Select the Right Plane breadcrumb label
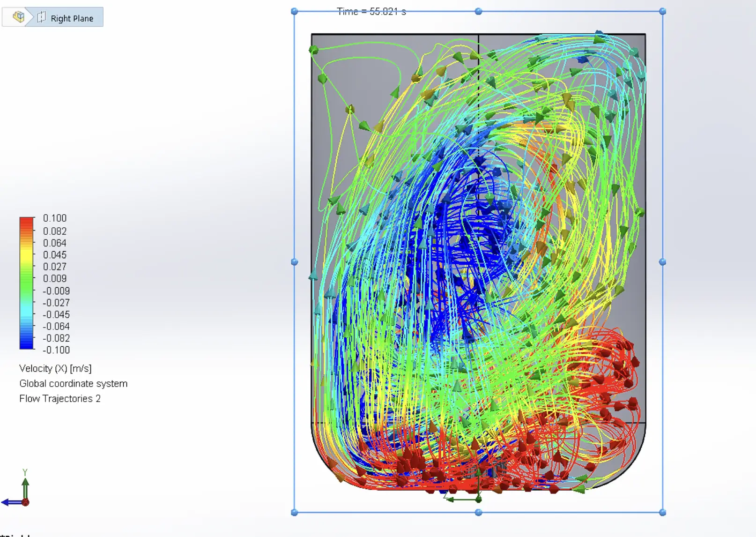The height and width of the screenshot is (537, 756). tap(72, 18)
